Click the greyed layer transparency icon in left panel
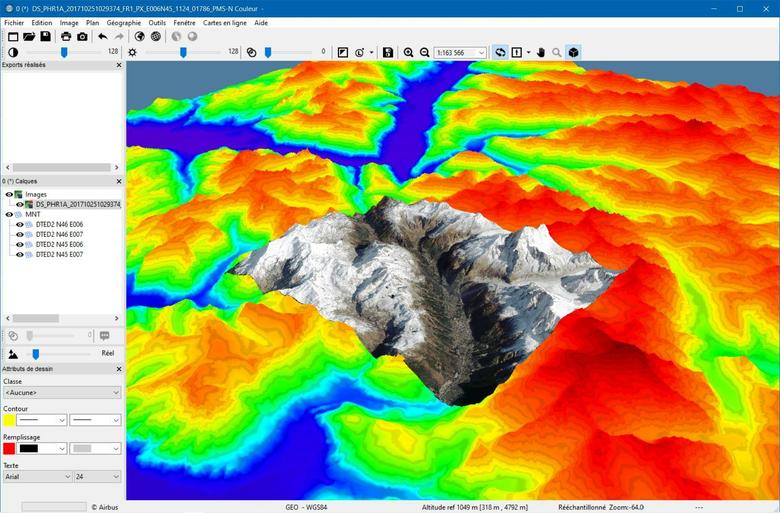 point(13,336)
